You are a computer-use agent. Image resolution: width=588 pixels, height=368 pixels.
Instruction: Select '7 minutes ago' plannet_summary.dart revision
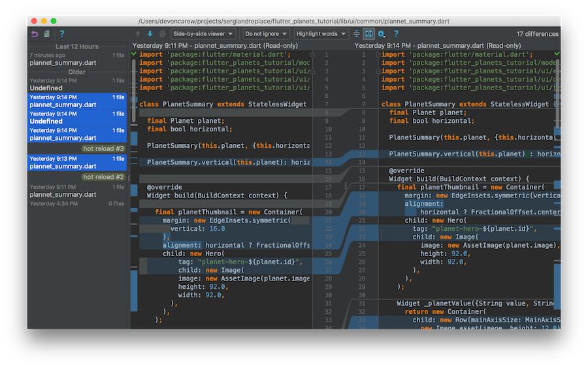tap(77, 59)
